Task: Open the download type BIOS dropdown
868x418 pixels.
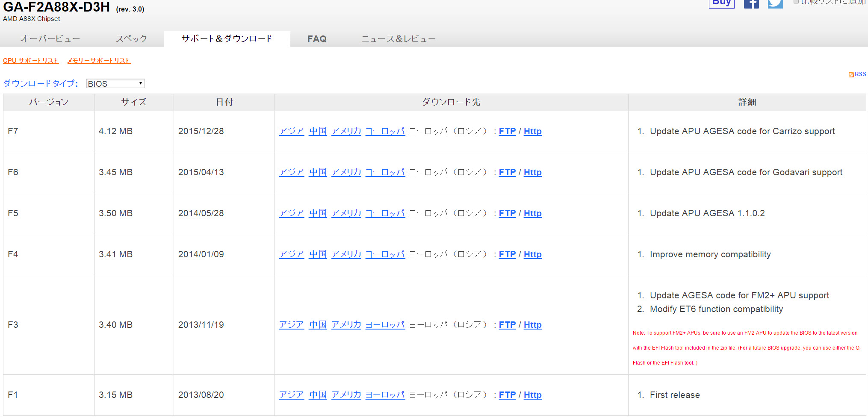Action: (x=115, y=83)
